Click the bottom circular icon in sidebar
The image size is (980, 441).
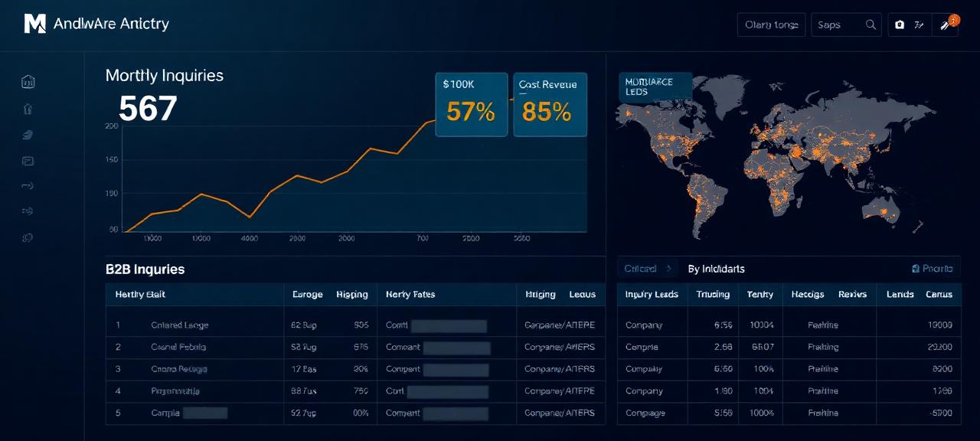point(28,237)
